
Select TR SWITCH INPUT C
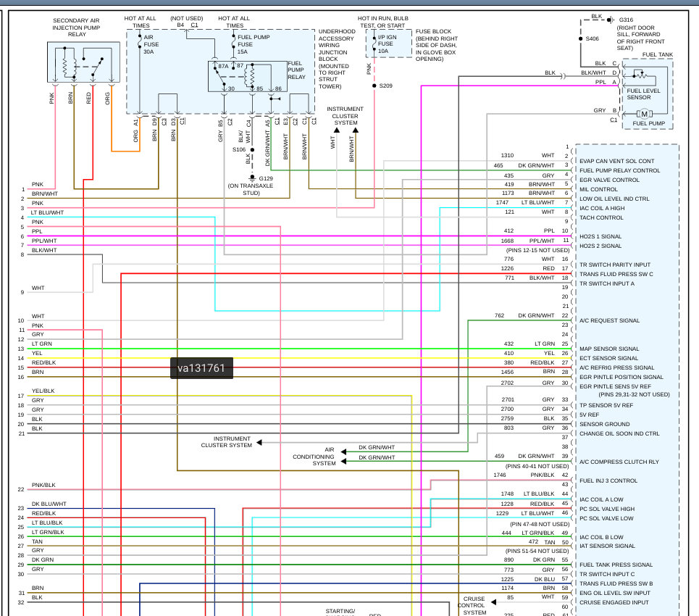607,574
